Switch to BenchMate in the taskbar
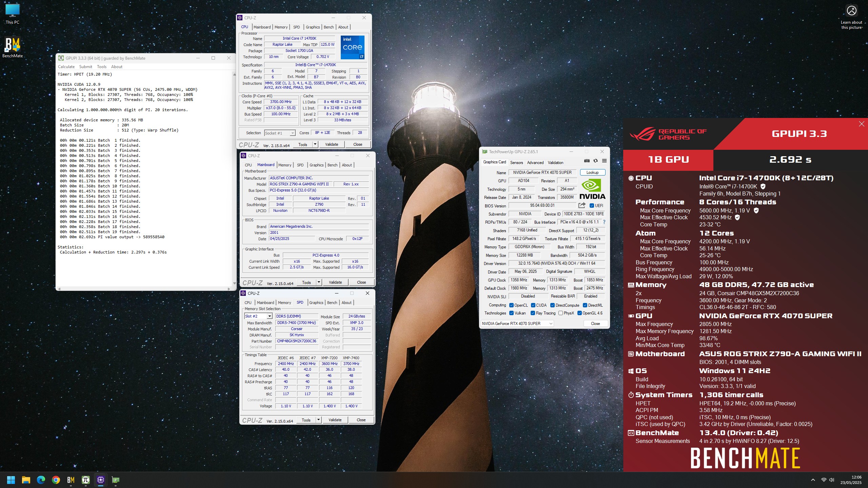Image resolution: width=868 pixels, height=488 pixels. point(71,480)
